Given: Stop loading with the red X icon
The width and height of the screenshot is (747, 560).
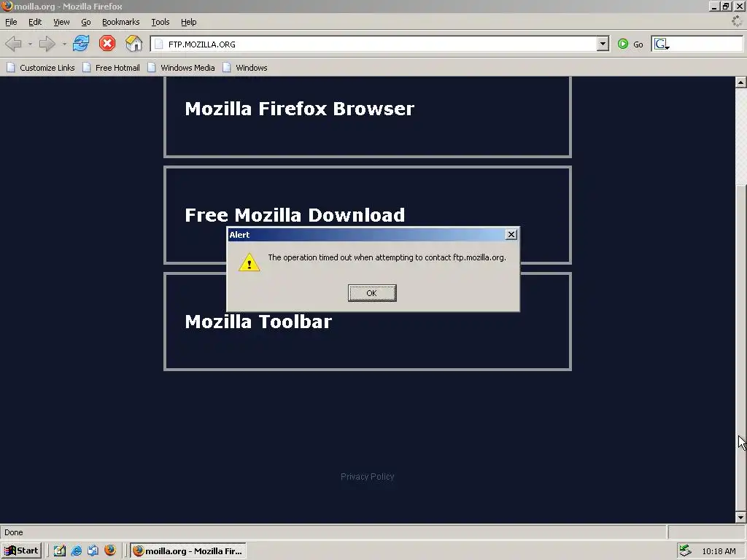Looking at the screenshot, I should click(107, 43).
